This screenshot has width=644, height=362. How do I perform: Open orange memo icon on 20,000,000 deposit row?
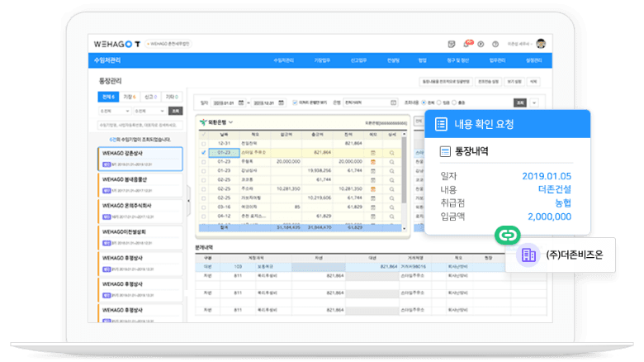coord(373,162)
